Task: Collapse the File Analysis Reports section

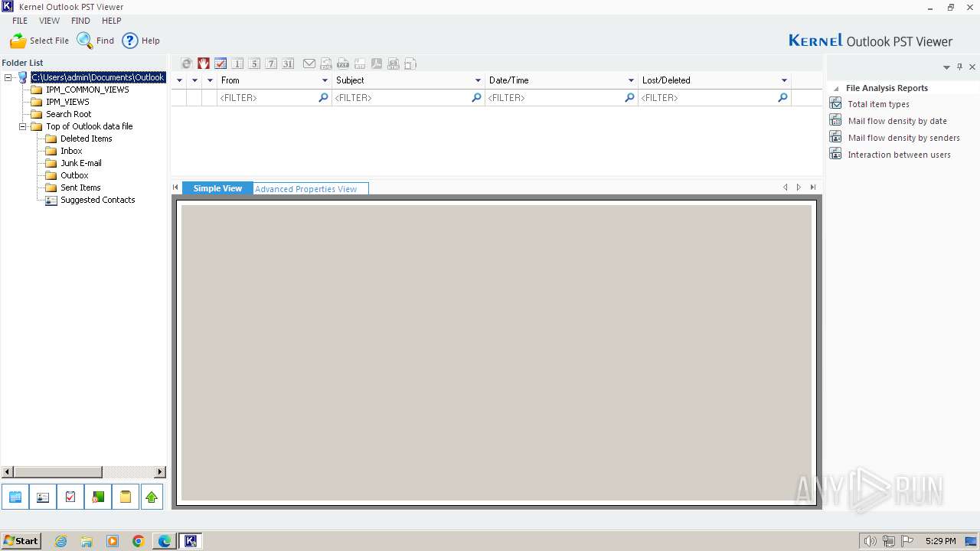Action: coord(836,89)
